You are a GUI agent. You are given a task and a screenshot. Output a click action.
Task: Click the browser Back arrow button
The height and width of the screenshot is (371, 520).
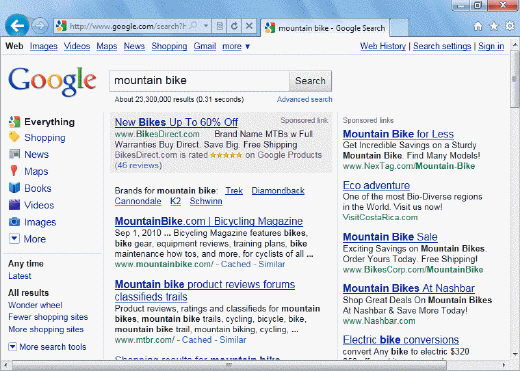[x=17, y=25]
